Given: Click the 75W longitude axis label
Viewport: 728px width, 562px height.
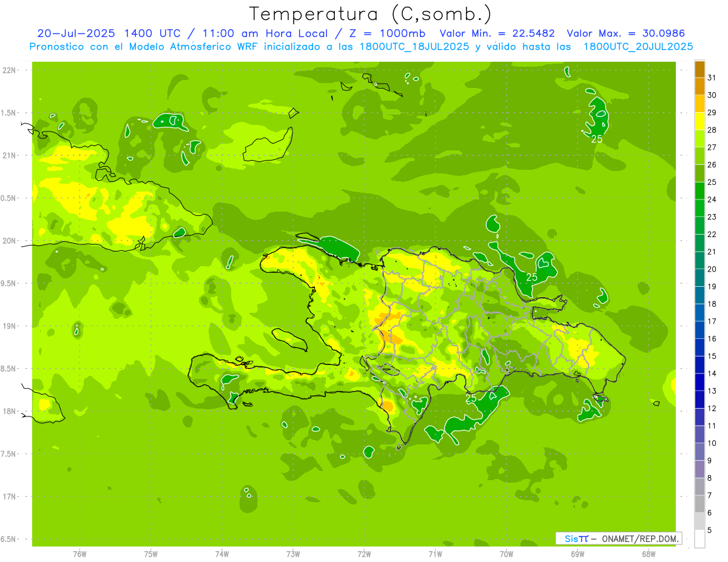Looking at the screenshot, I should (151, 554).
